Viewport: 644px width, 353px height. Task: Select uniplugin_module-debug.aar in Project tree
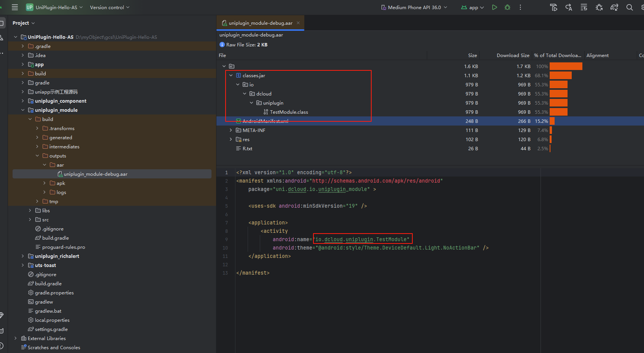112,174
